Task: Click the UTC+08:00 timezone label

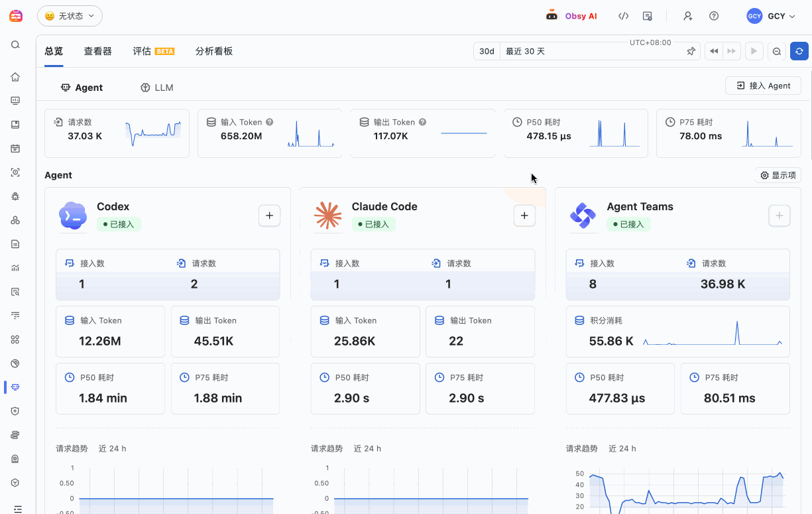Action: (x=650, y=42)
